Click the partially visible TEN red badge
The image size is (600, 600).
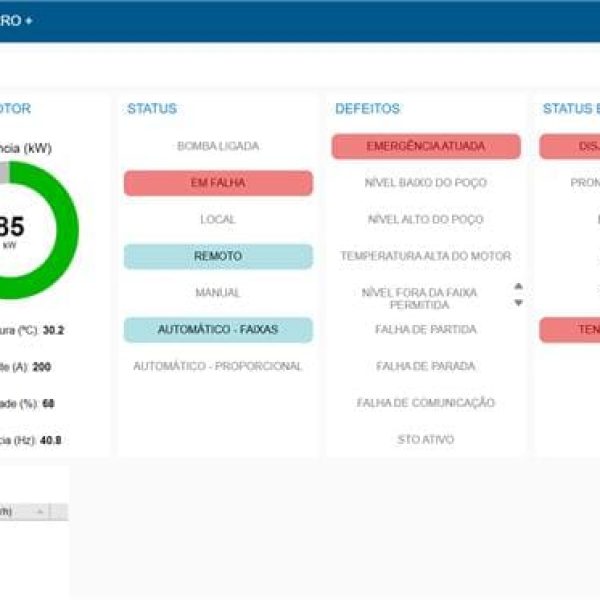point(570,329)
